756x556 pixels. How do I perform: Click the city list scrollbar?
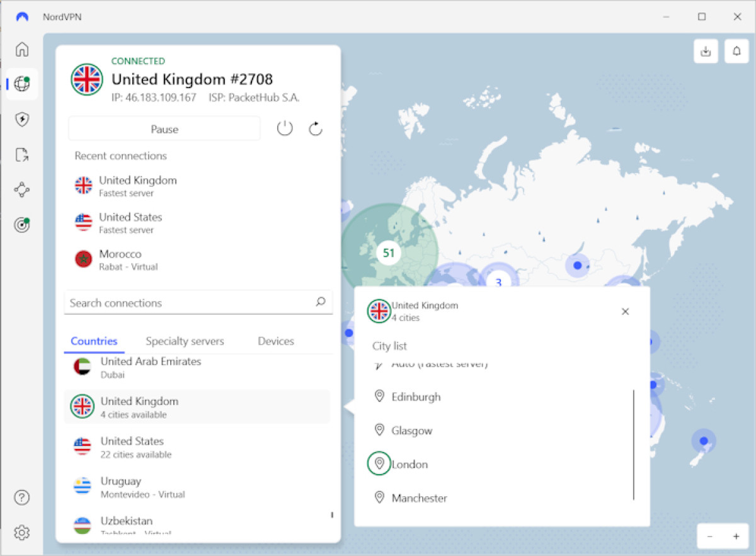pyautogui.click(x=634, y=445)
